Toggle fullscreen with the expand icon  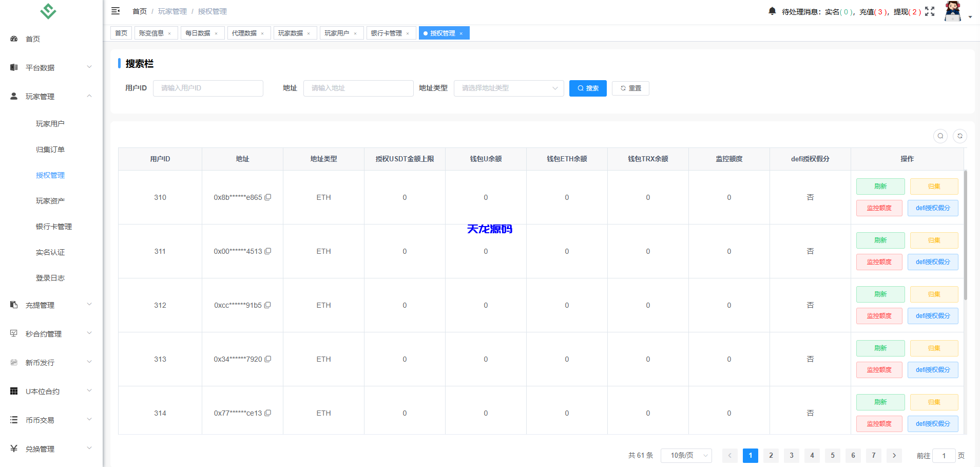(x=930, y=11)
